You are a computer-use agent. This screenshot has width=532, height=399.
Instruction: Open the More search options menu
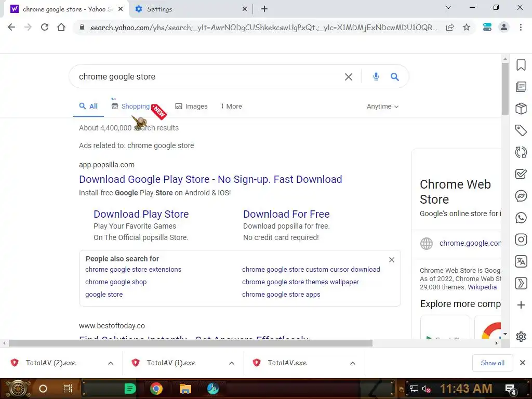point(231,107)
